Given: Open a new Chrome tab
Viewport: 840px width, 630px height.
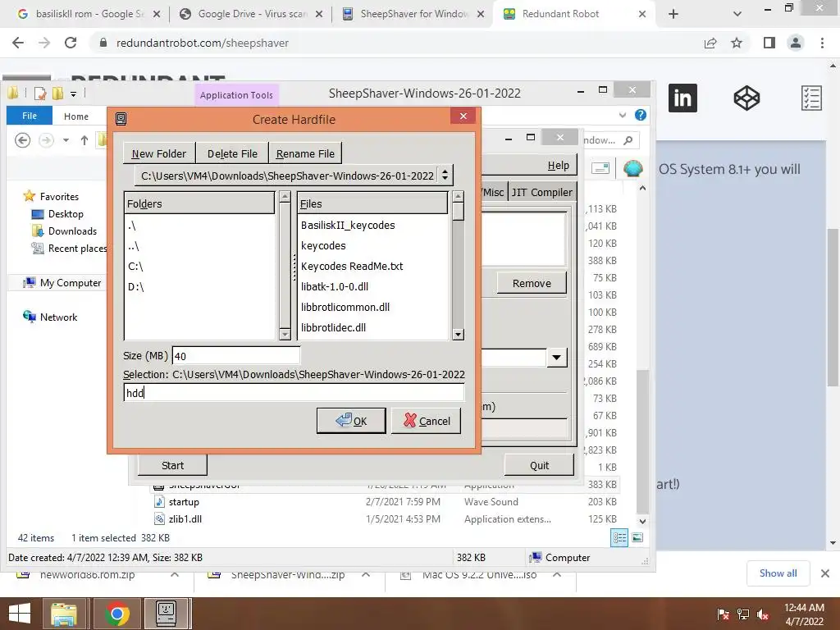Looking at the screenshot, I should coord(673,15).
